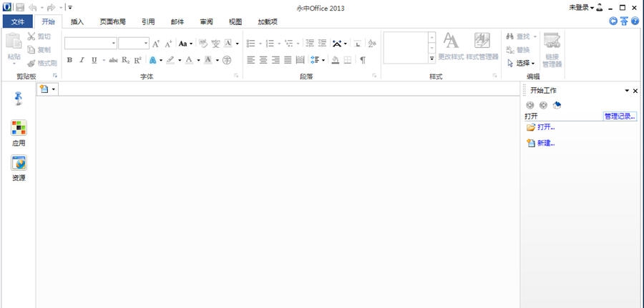This screenshot has height=308, width=644.
Task: Click the Manage Records link
Action: click(x=620, y=116)
